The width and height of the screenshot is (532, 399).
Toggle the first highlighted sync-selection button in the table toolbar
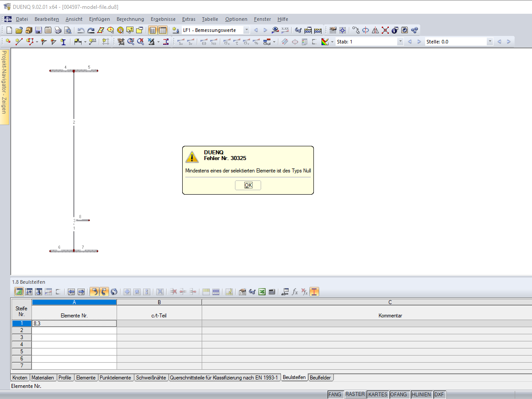[x=94, y=292]
